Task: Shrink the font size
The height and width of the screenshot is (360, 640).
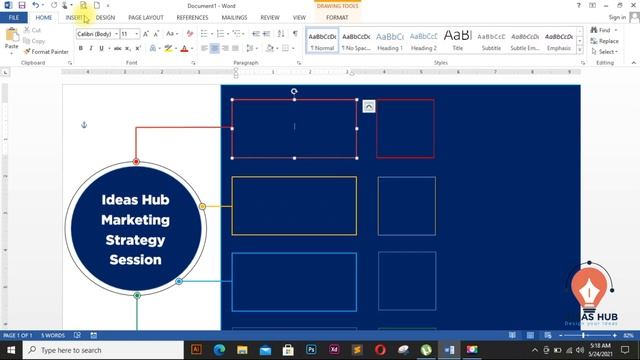Action: 156,34
